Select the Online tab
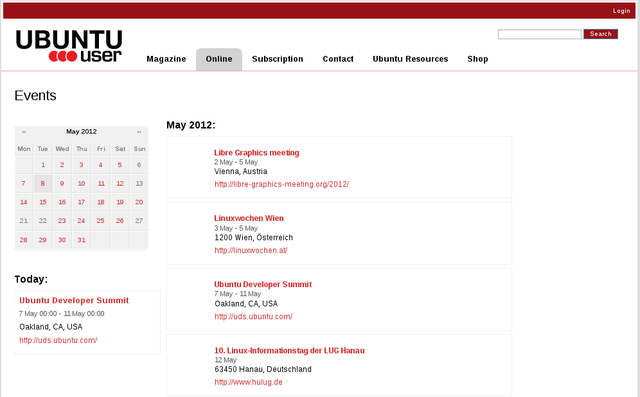640x397 pixels. click(219, 59)
